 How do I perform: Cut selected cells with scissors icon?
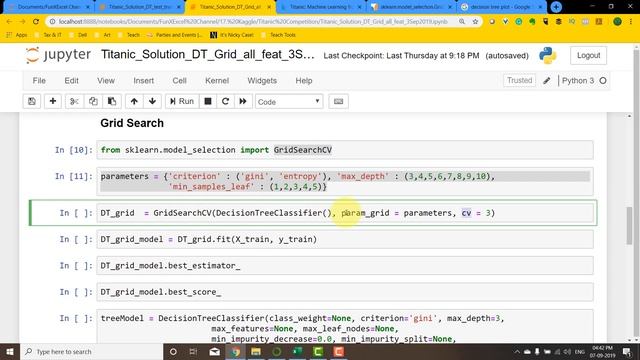[x=74, y=101]
